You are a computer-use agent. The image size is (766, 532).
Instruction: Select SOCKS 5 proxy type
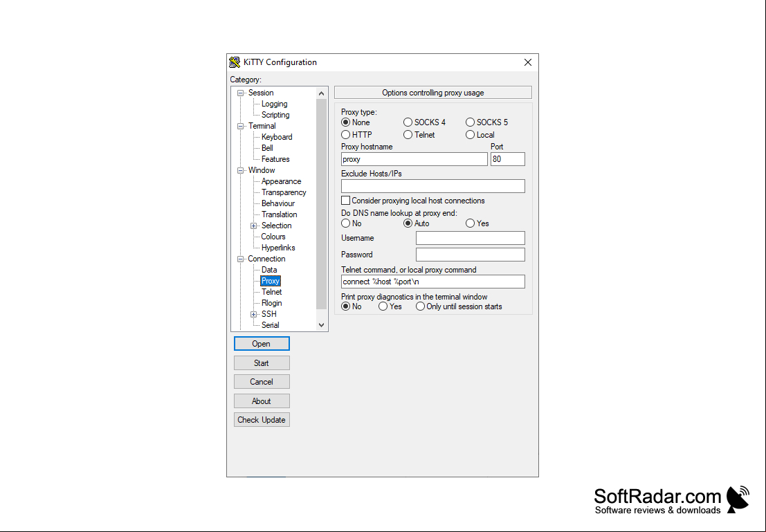click(x=470, y=122)
